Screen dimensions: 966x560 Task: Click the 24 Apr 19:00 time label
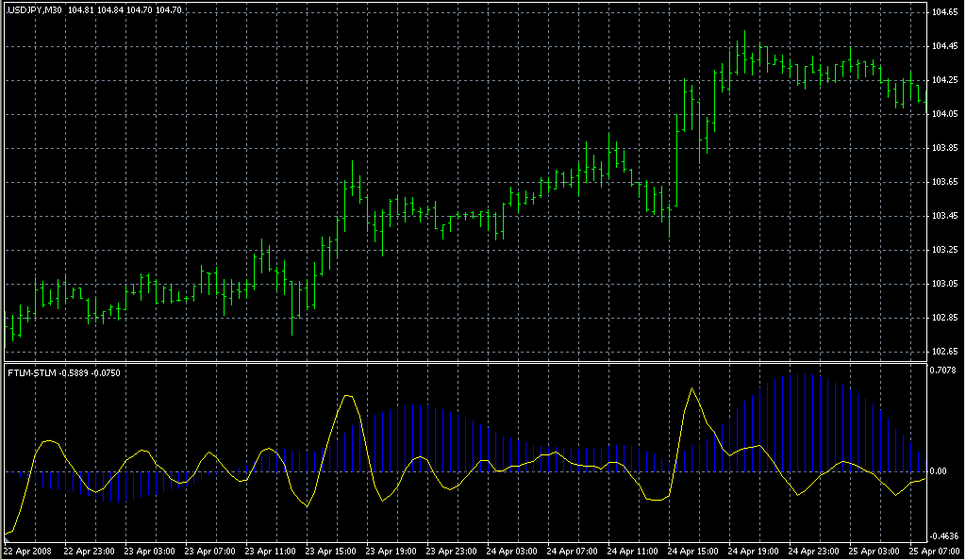(x=755, y=551)
